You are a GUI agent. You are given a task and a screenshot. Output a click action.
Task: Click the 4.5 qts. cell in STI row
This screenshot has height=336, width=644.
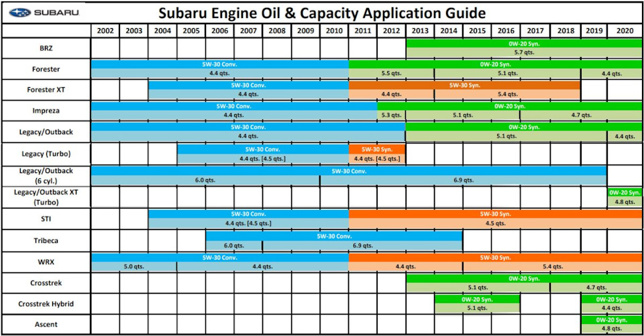point(495,224)
